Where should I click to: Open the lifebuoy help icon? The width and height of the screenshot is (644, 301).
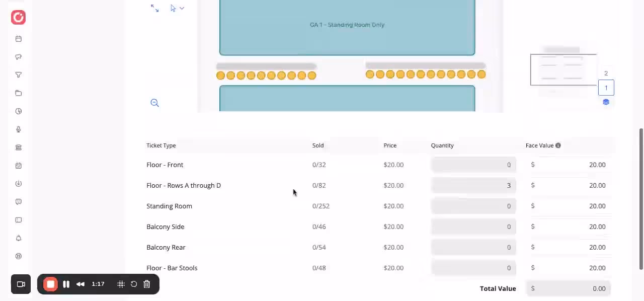(19, 256)
